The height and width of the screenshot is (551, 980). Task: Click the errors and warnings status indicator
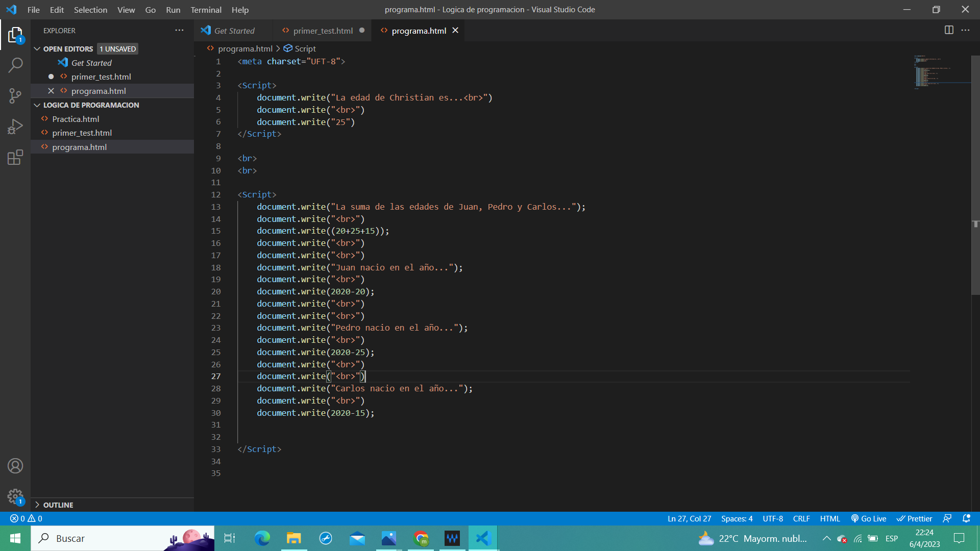click(x=27, y=518)
